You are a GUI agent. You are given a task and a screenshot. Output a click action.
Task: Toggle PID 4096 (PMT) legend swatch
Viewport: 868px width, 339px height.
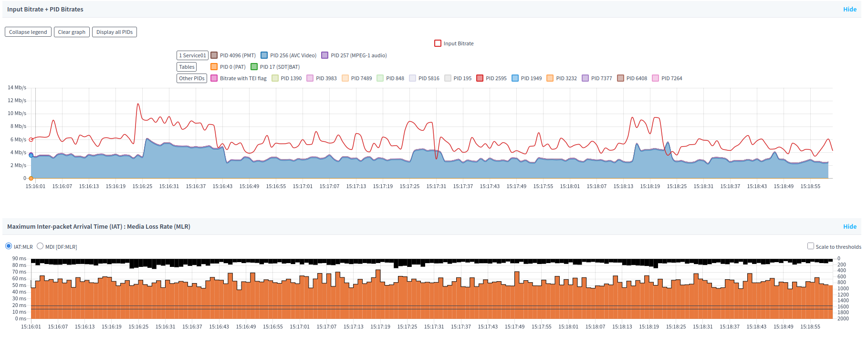(x=214, y=55)
